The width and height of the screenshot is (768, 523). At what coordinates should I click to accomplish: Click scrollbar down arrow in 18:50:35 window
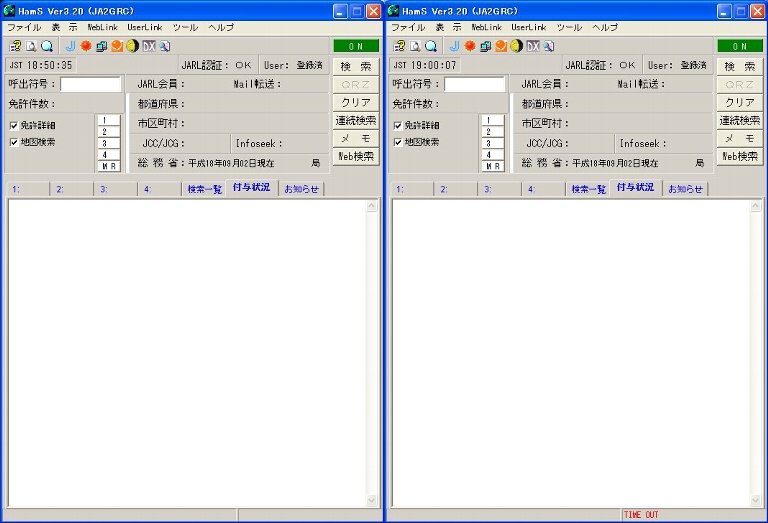(x=372, y=500)
